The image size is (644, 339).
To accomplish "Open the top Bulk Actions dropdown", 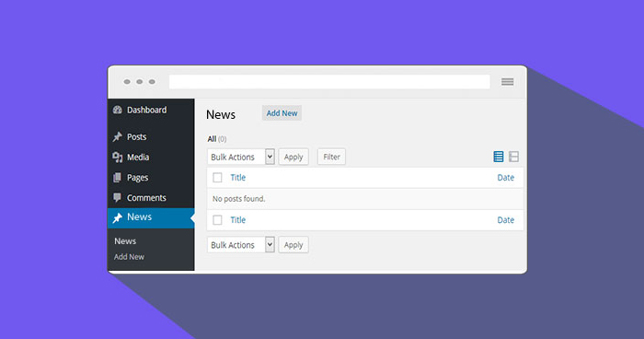I will pos(241,157).
